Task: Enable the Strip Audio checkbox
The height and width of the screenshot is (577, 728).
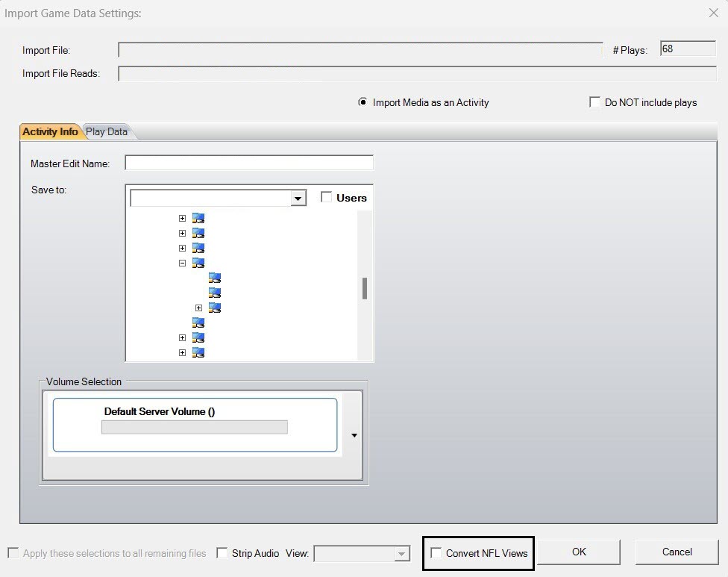Action: point(222,553)
